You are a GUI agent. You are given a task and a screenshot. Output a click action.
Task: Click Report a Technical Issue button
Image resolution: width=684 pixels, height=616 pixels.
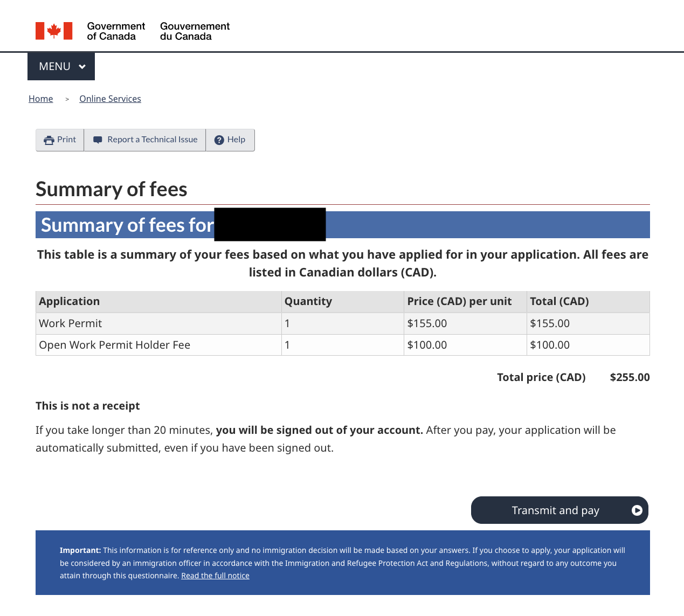pos(145,140)
